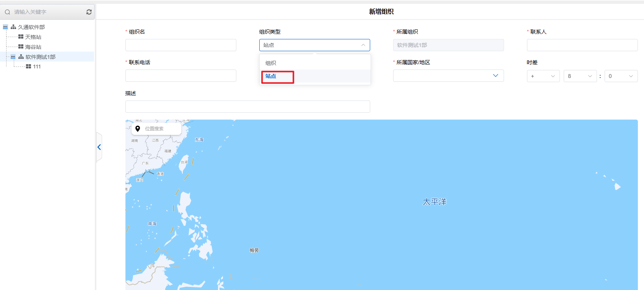
Task: Select 海谷站 in the tree
Action: [33, 47]
